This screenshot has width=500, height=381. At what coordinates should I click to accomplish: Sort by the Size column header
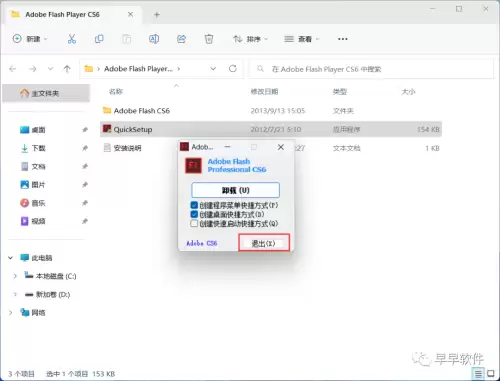(x=409, y=92)
